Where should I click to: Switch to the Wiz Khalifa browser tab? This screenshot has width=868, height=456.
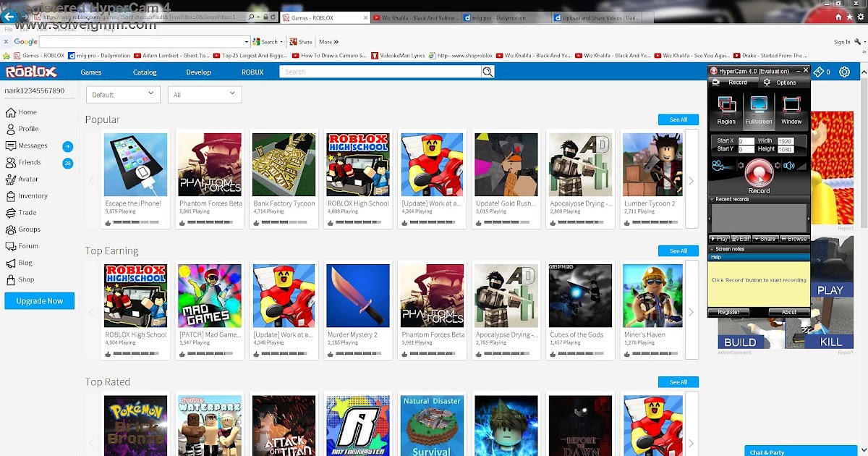pyautogui.click(x=414, y=17)
